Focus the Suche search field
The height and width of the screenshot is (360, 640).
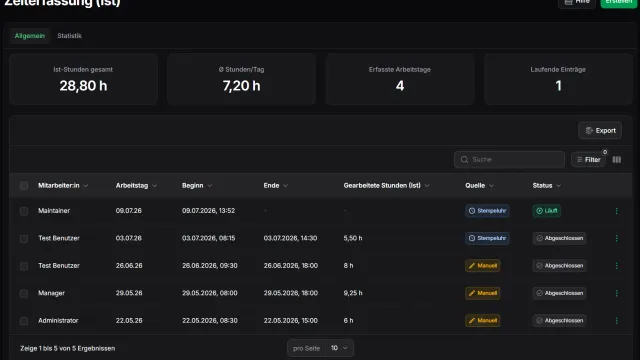coord(509,160)
